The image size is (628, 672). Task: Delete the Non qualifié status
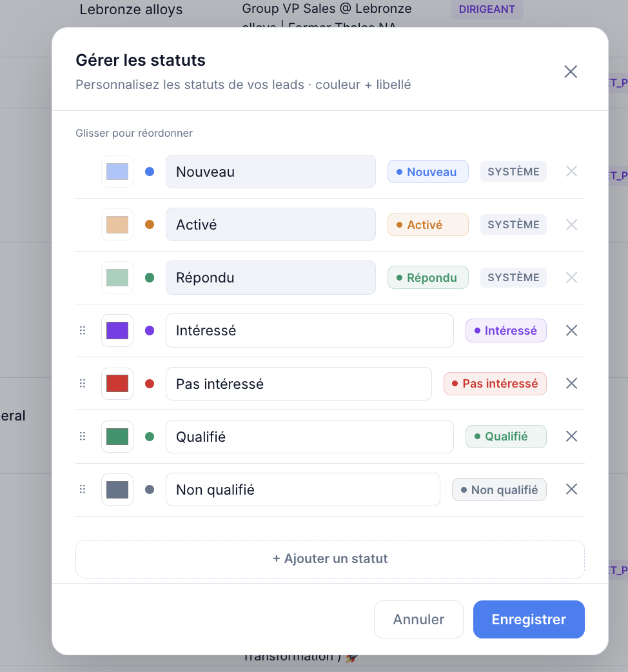click(x=571, y=489)
